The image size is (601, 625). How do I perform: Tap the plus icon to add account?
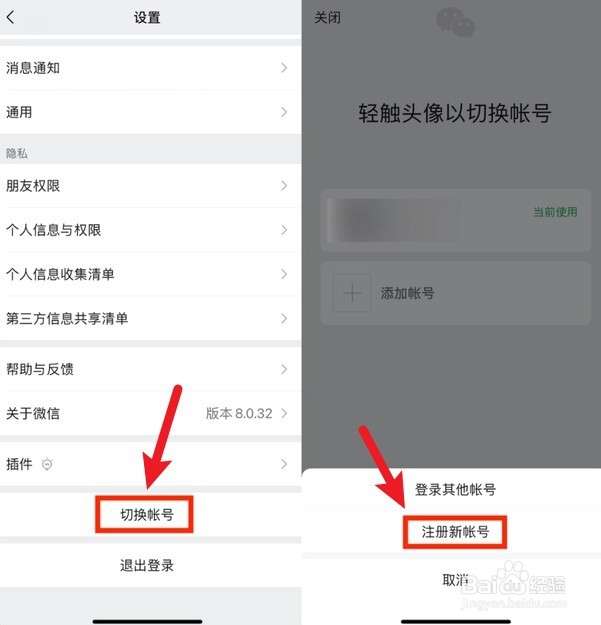click(x=352, y=293)
